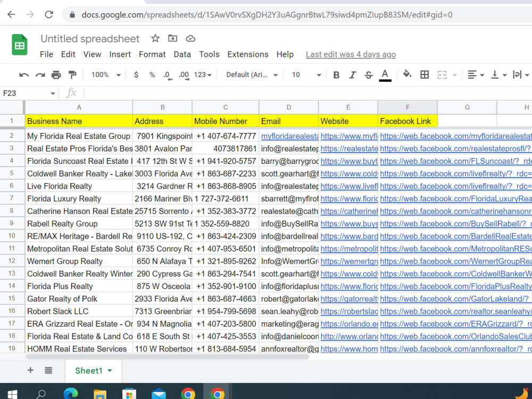Click the Move to folder icon

click(x=173, y=38)
